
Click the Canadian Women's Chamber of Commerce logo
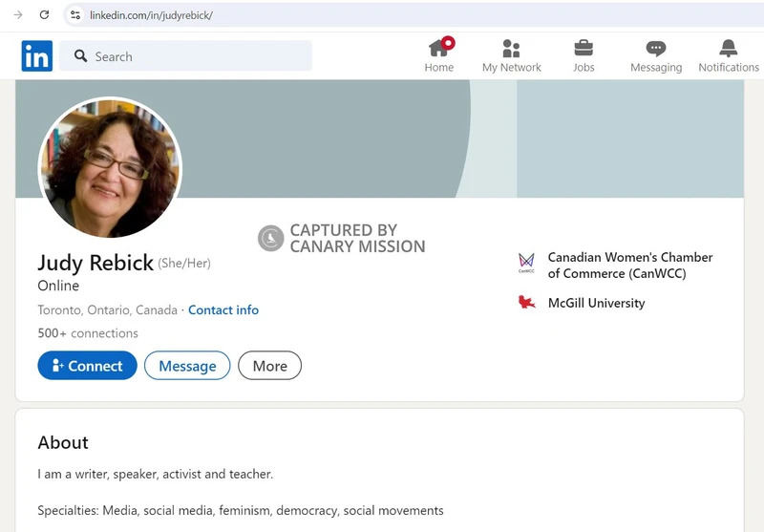526,263
